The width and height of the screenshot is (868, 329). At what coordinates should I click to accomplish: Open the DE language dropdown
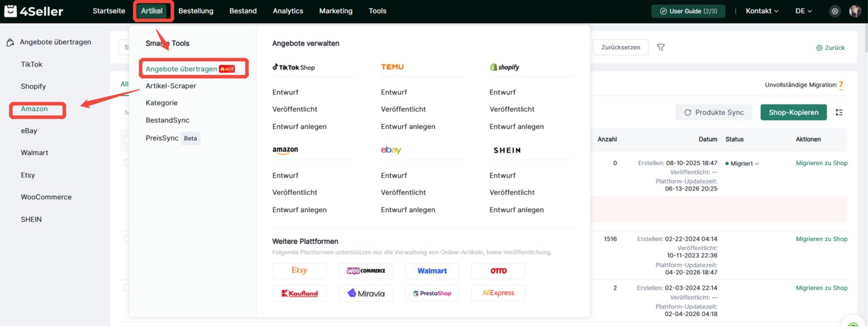(803, 11)
